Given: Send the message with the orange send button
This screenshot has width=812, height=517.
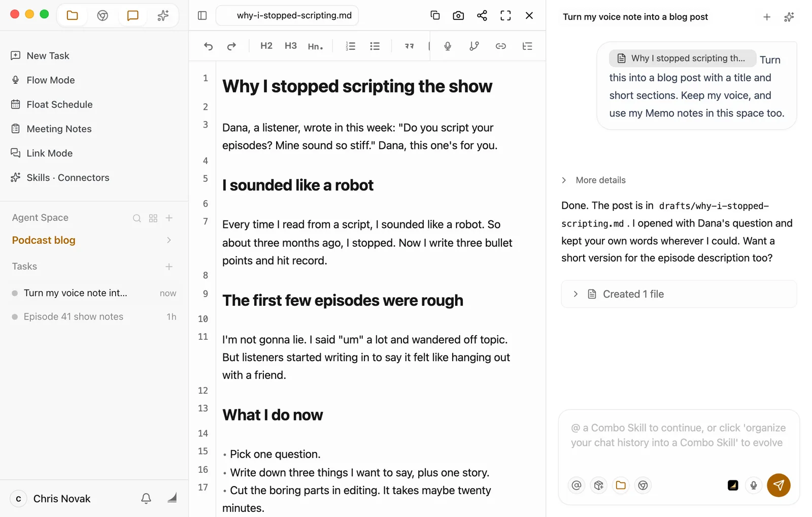Looking at the screenshot, I should [779, 485].
